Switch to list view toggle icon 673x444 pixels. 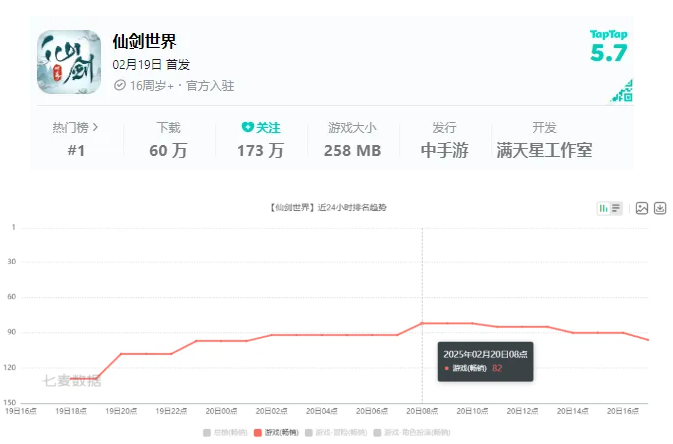(x=616, y=208)
